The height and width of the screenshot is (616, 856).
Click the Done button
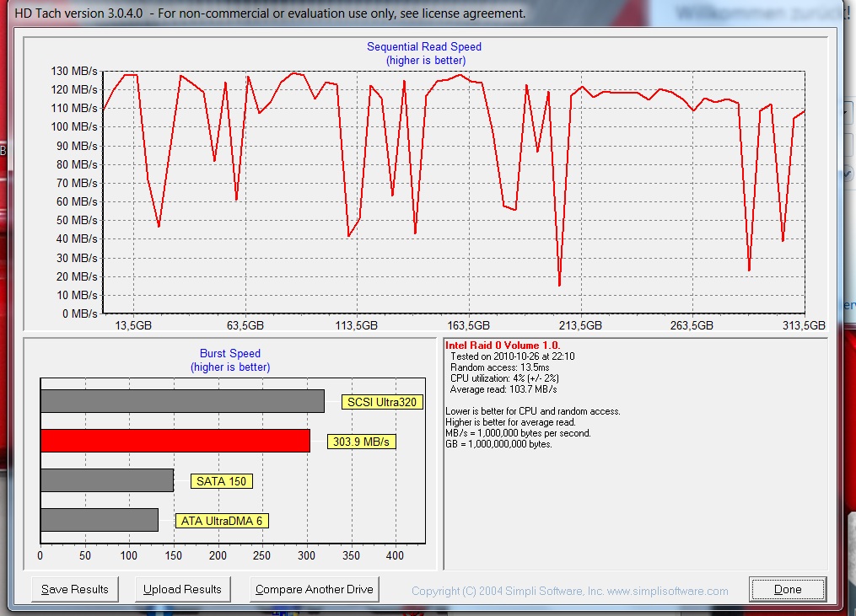[788, 589]
